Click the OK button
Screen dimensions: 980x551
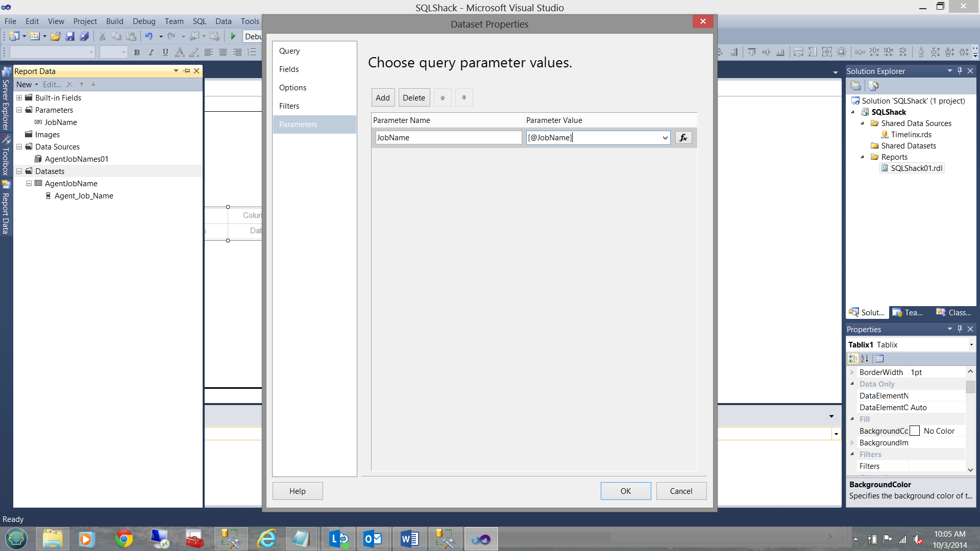coord(625,491)
